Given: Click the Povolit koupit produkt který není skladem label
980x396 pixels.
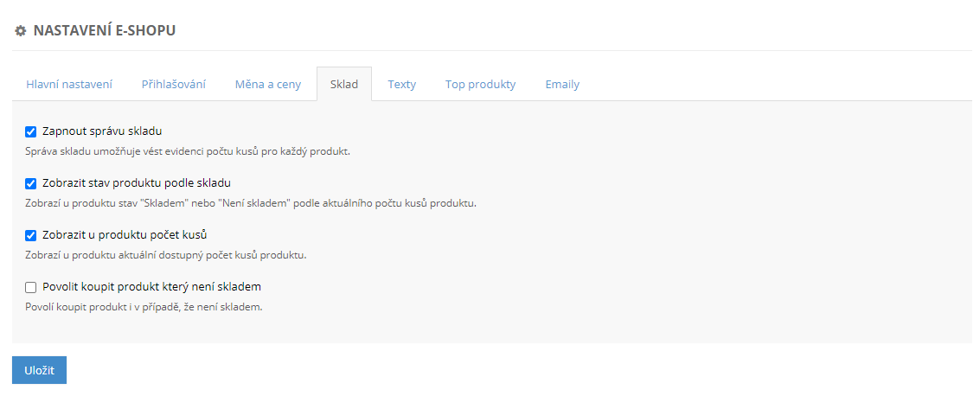Looking at the screenshot, I should click(151, 287).
